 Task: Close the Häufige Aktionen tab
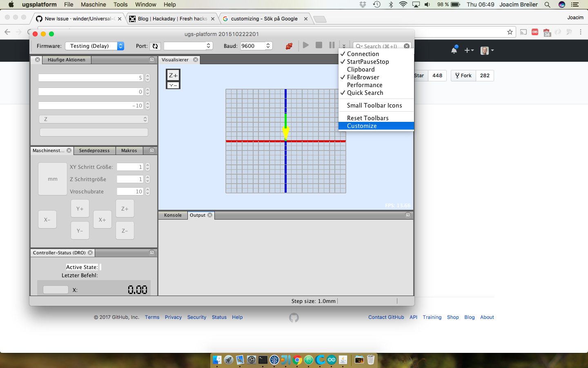coord(38,60)
